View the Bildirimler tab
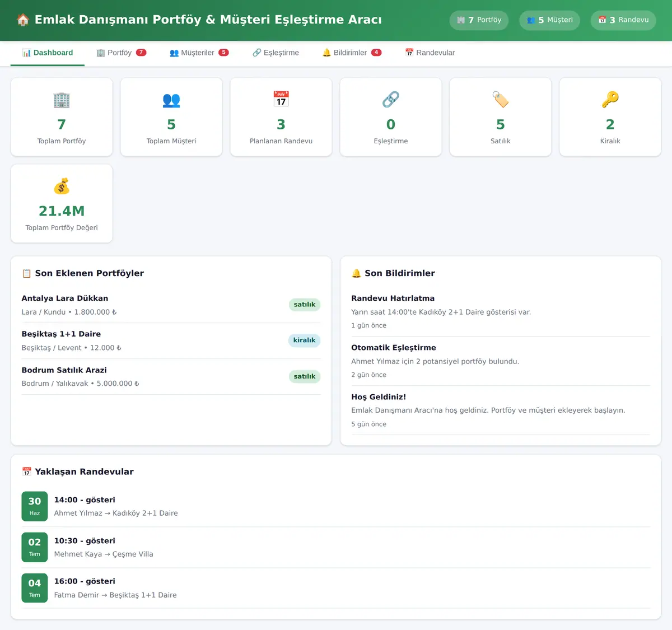The width and height of the screenshot is (672, 630). [x=352, y=53]
